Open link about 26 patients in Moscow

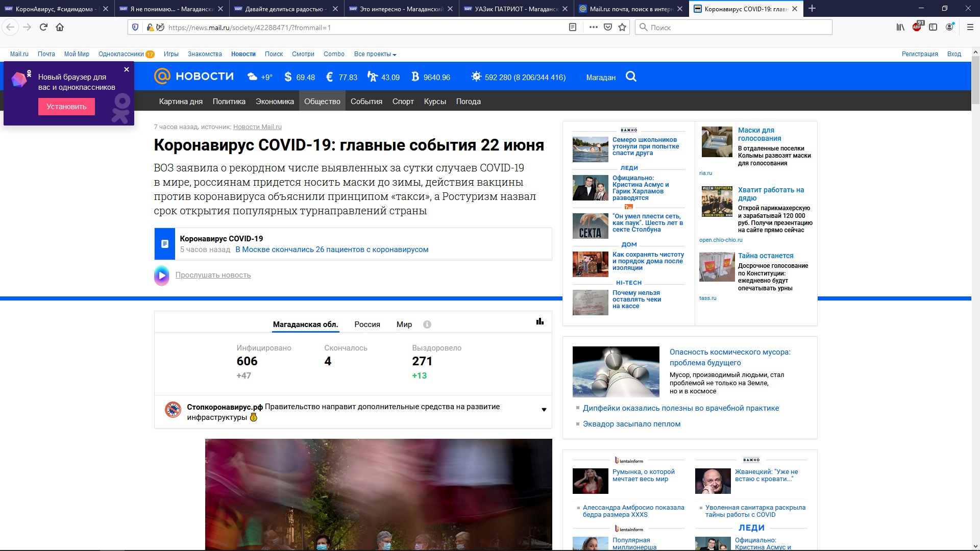coord(332,249)
